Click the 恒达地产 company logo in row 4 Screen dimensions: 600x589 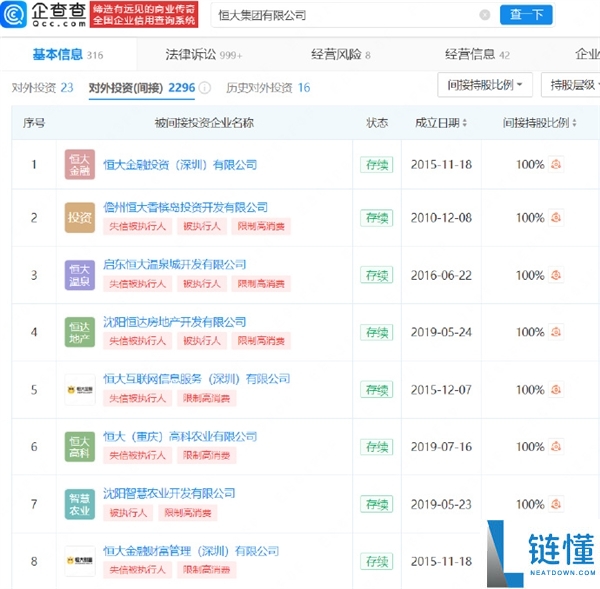click(80, 332)
